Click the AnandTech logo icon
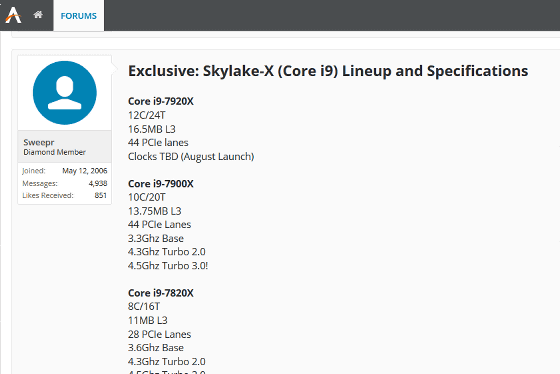The height and width of the screenshot is (374, 560). tap(13, 15)
